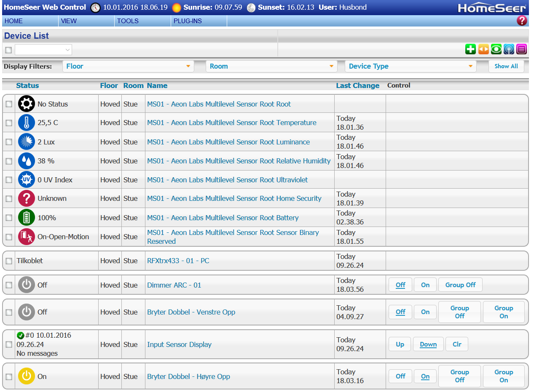Select checkbox for Luminance sensor row
The width and height of the screenshot is (534, 392).
[9, 142]
